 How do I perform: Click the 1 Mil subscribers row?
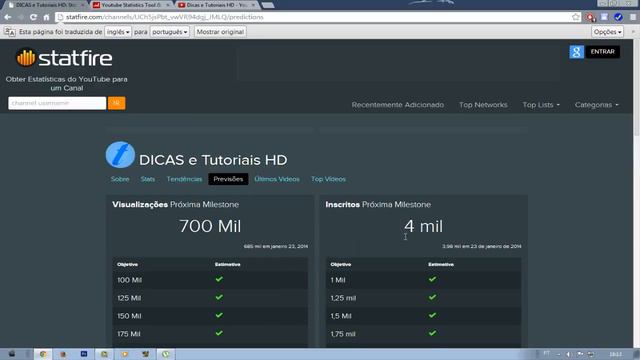click(x=423, y=280)
